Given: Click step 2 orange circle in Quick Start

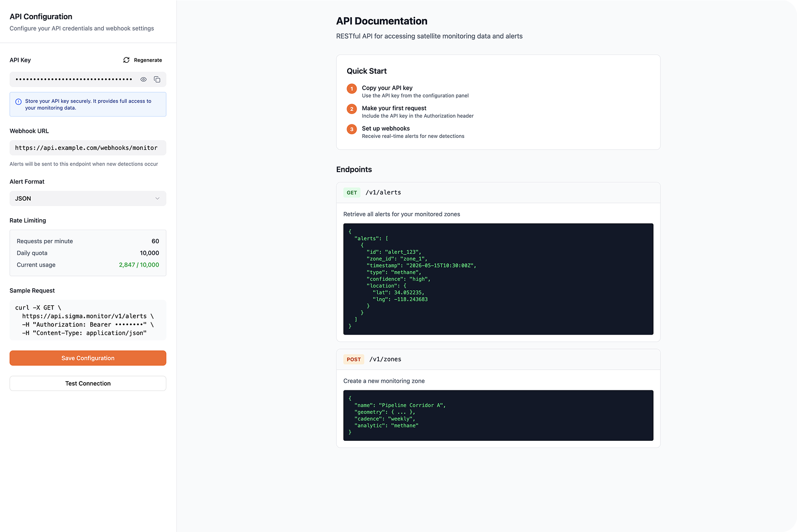Looking at the screenshot, I should (352, 109).
